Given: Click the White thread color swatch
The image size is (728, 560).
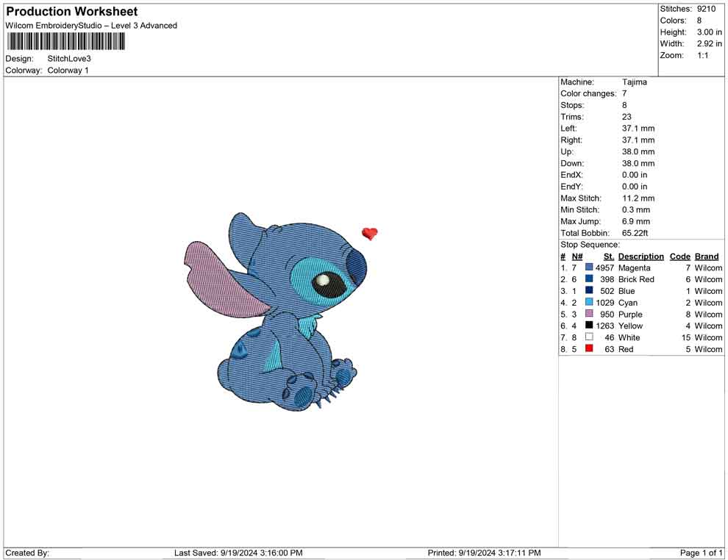Looking at the screenshot, I should (589, 337).
